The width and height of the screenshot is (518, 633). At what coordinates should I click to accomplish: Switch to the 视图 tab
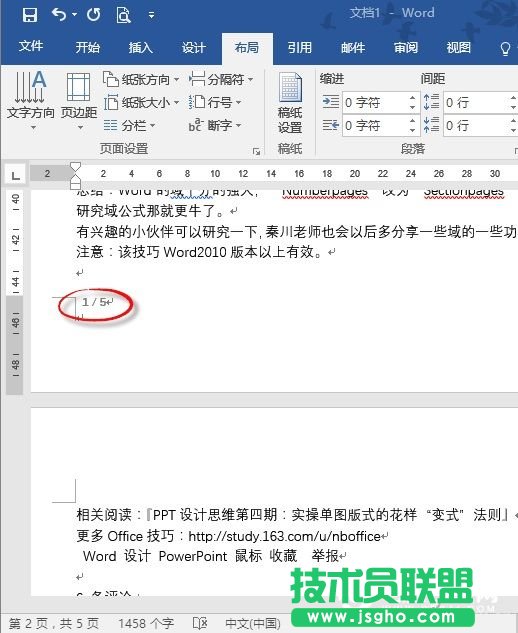(459, 48)
